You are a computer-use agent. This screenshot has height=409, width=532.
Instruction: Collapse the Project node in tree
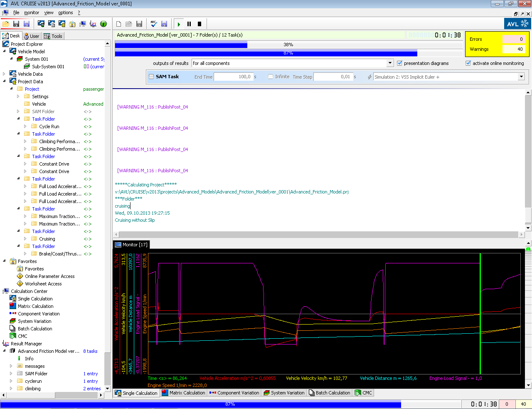click(12, 89)
